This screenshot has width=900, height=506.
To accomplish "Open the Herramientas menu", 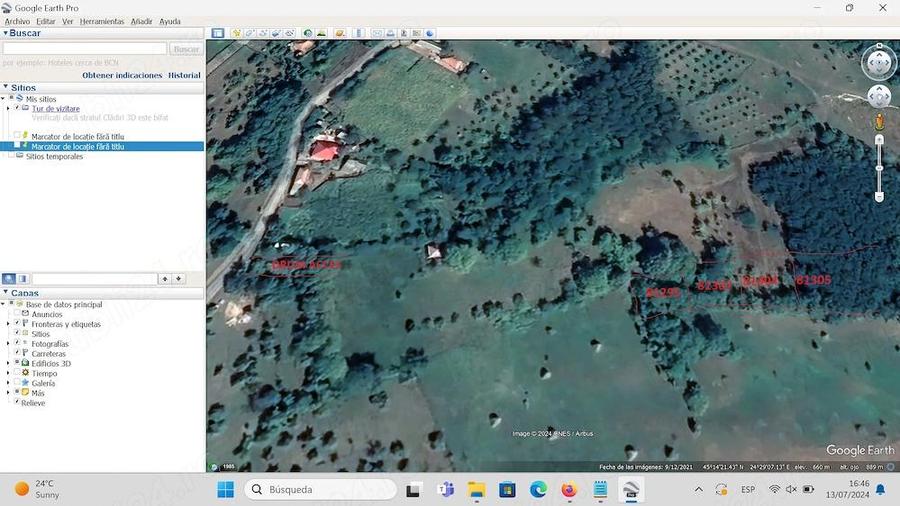I will [102, 21].
